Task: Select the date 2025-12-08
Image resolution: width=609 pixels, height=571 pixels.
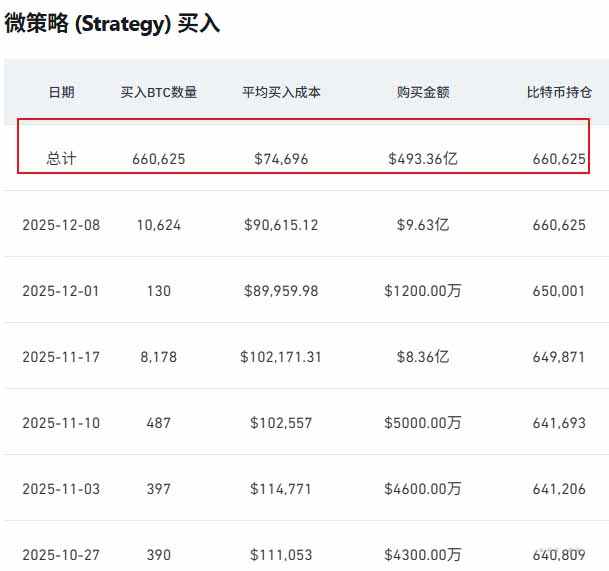Action: (x=61, y=225)
